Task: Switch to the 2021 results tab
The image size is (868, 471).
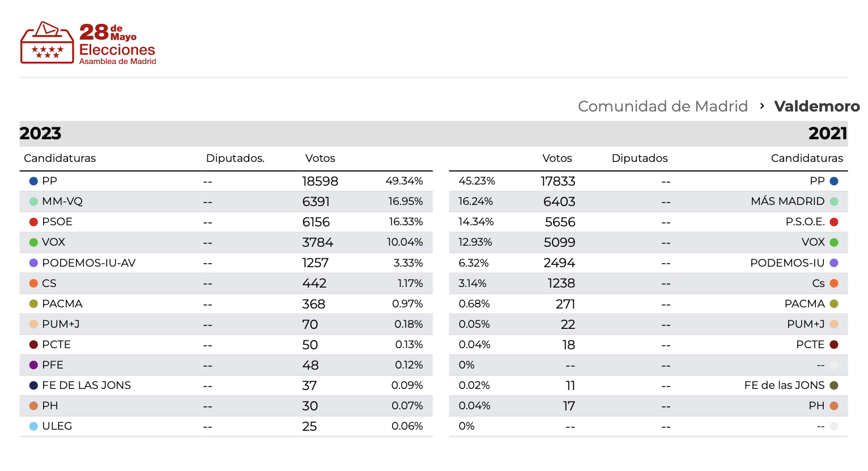Action: pyautogui.click(x=828, y=134)
